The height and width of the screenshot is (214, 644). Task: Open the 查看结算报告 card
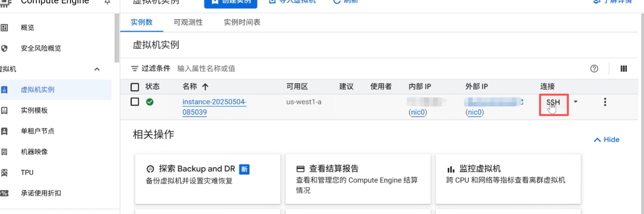358,179
